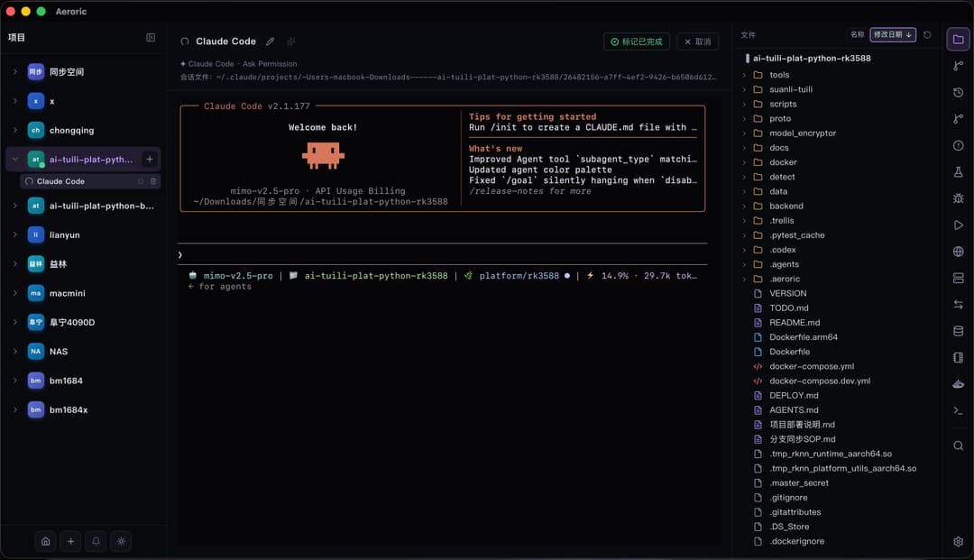Image resolution: width=974 pixels, height=560 pixels.
Task: Open the Files panel folder icon
Action: 958,39
